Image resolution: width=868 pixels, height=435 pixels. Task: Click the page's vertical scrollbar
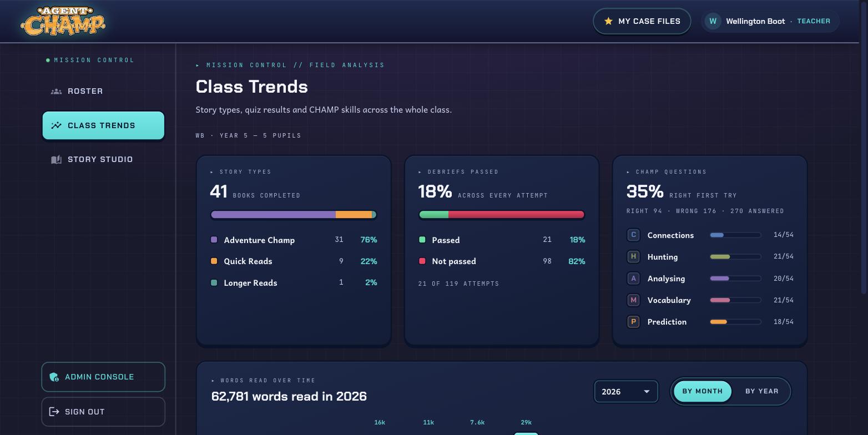864,147
